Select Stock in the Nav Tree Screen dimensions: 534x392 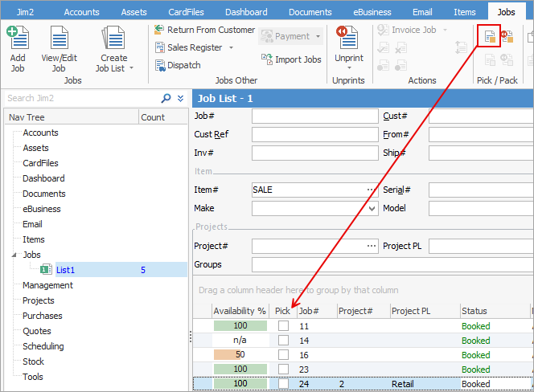[x=33, y=361]
